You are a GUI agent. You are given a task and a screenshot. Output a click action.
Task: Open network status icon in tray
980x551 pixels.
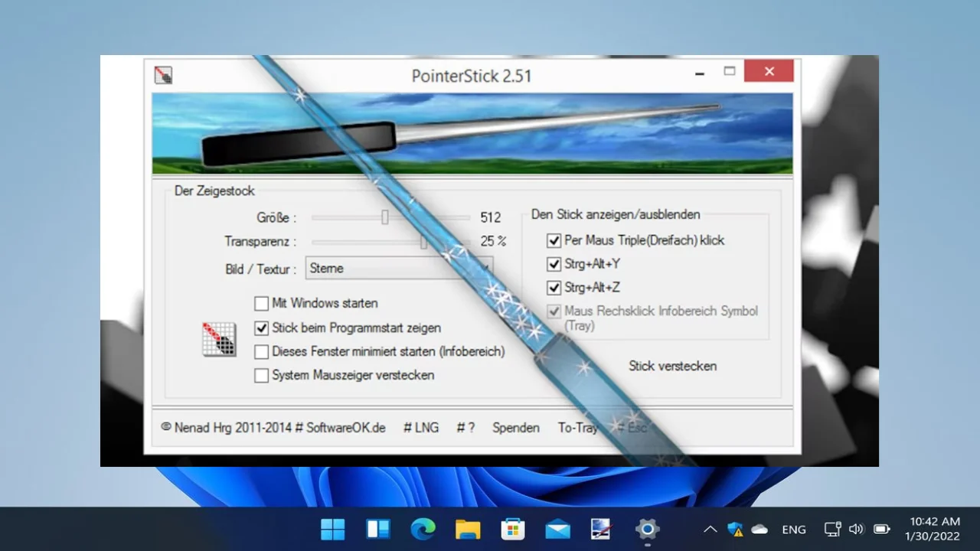(832, 529)
